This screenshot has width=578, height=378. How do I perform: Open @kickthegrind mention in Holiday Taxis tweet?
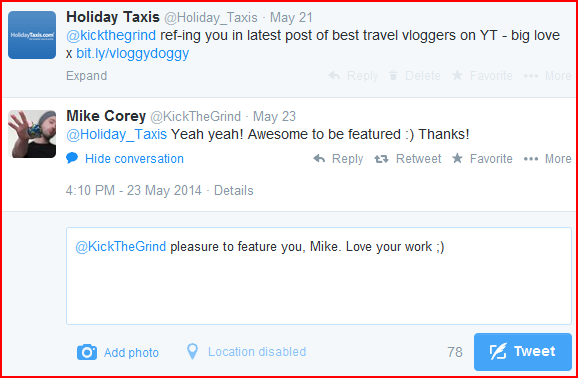click(x=111, y=35)
